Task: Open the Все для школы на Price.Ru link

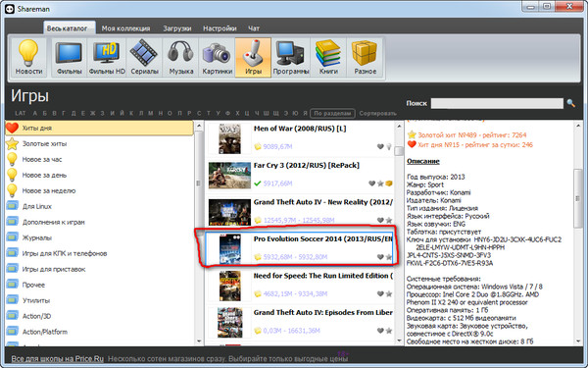Action: click(x=58, y=358)
